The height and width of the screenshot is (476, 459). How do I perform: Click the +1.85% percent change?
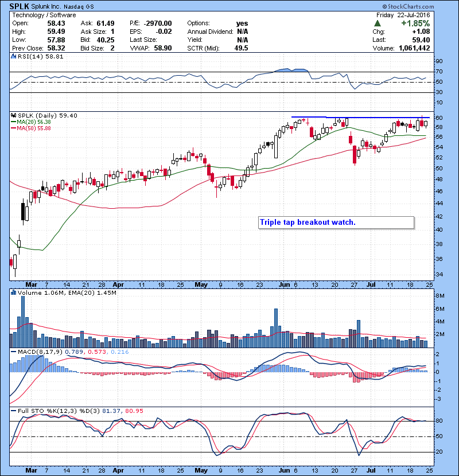coord(415,24)
